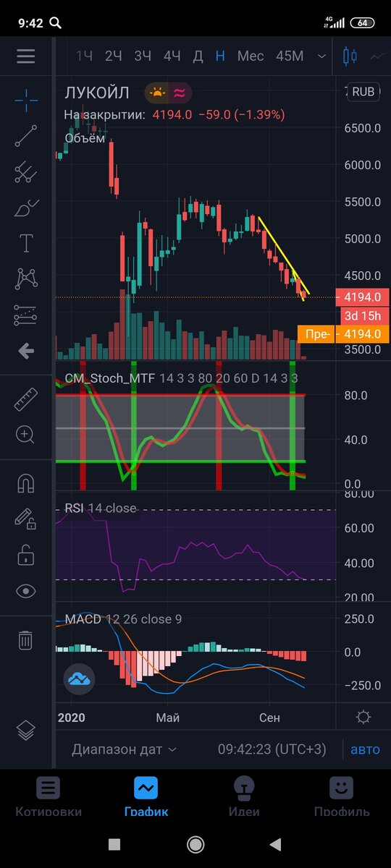This screenshot has width=391, height=868.
Task: Toggle stay-in-drawing-mode pencil lock
Action: 26,519
